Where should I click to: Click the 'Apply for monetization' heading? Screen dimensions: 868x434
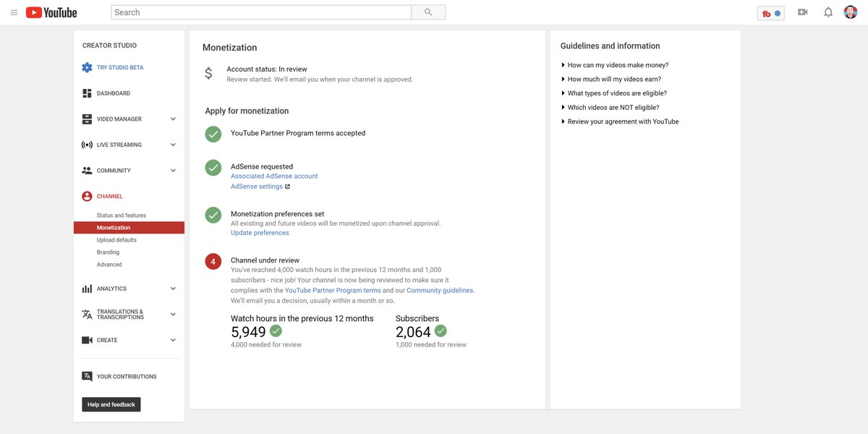(x=247, y=111)
